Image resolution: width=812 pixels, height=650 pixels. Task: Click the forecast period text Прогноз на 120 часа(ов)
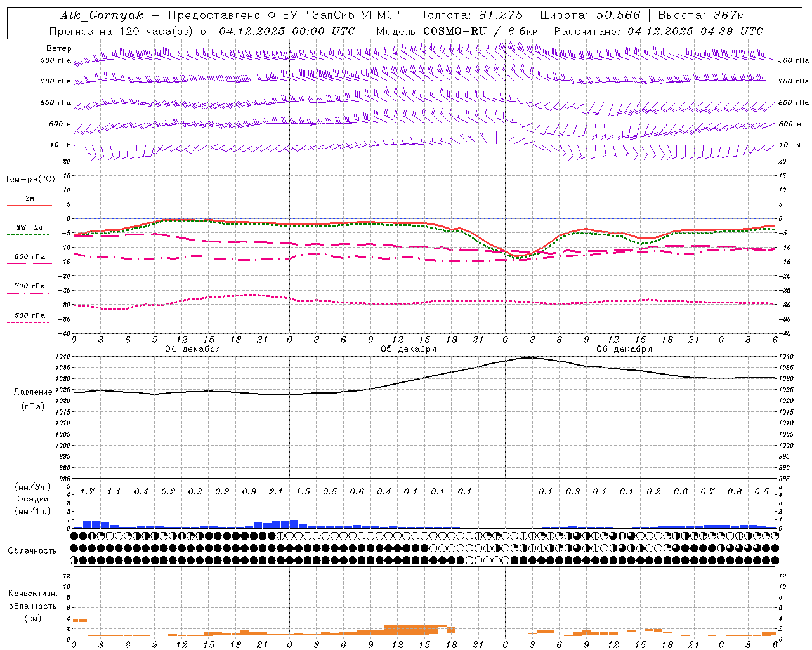click(x=121, y=31)
